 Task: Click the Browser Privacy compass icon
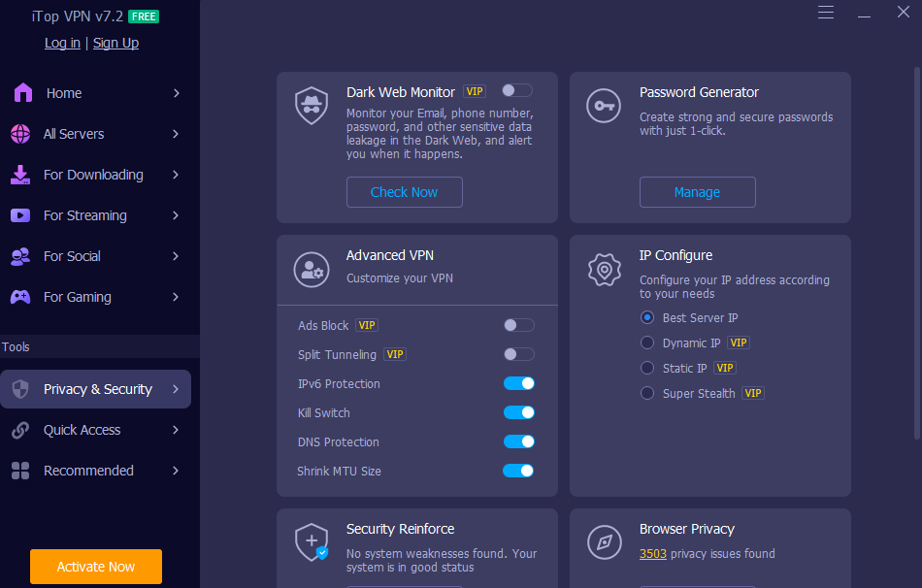604,542
